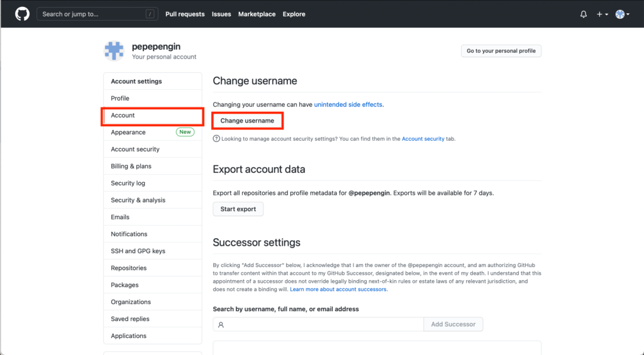Open Marketplace in top navigation
Screen dimensions: 644x355
pyautogui.click(x=257, y=14)
